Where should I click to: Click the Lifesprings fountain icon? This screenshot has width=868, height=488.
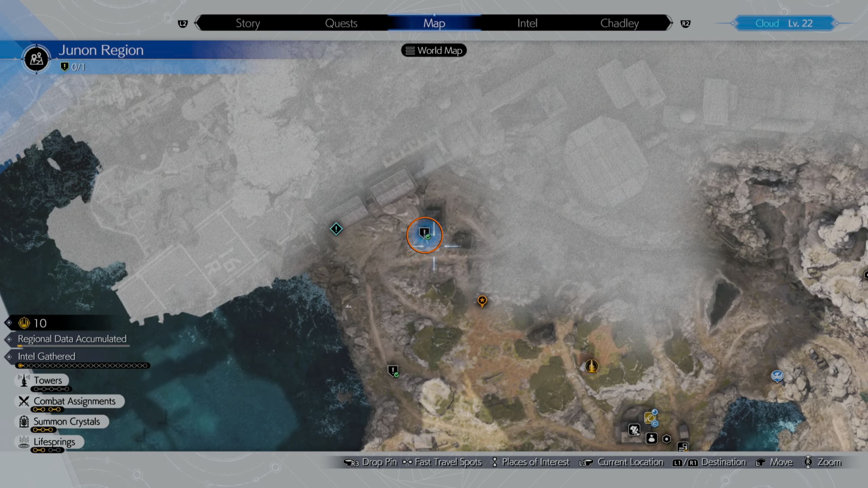click(x=24, y=442)
